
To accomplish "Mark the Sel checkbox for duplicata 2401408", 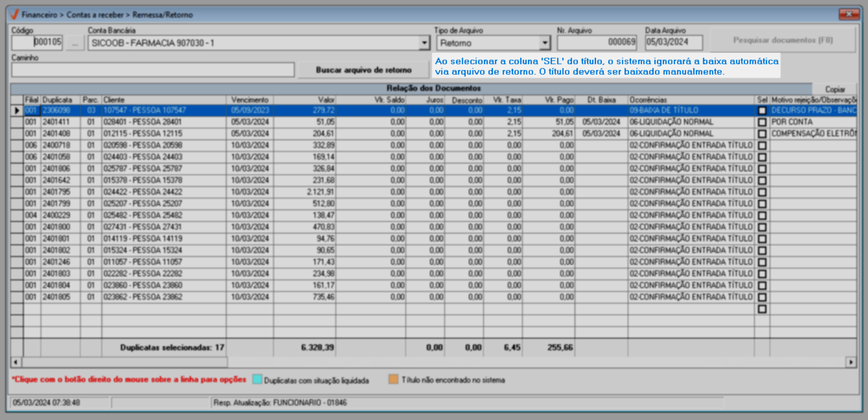I will [762, 134].
